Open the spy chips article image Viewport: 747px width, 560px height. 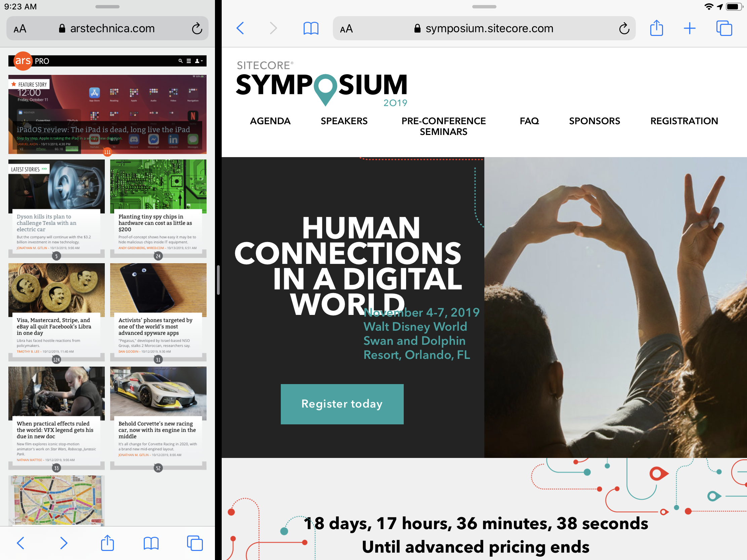[158, 186]
